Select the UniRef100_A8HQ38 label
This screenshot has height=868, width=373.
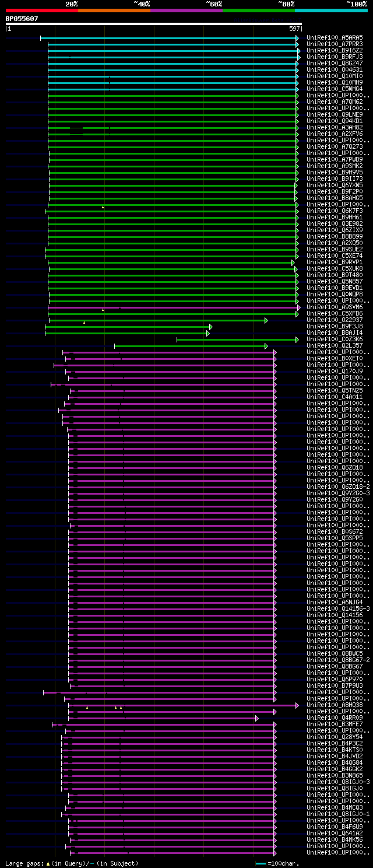click(335, 705)
